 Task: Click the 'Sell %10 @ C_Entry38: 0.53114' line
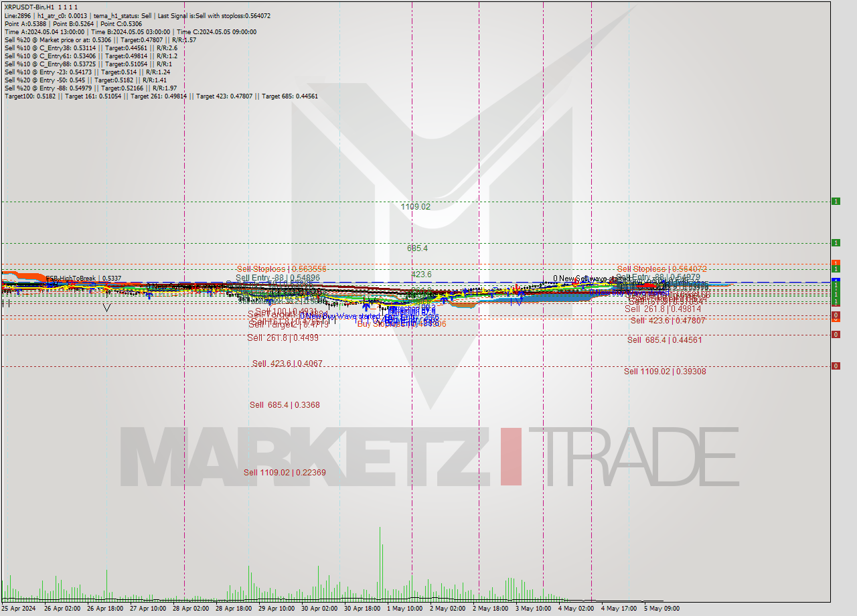(x=90, y=48)
